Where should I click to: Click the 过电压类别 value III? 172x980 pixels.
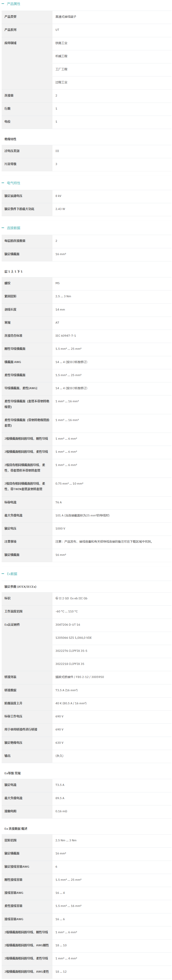click(57, 151)
